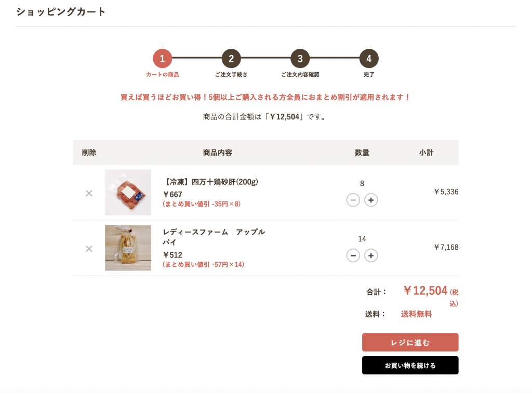This screenshot has width=532, height=393.
Task: Decrease quantity of 四万十鶏砂肝 with minus icon
Action: coord(353,200)
